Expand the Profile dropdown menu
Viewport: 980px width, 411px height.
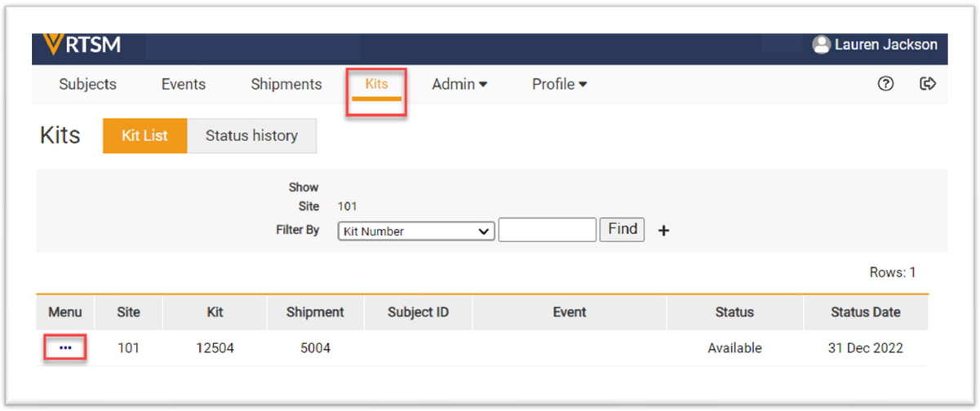coord(560,84)
